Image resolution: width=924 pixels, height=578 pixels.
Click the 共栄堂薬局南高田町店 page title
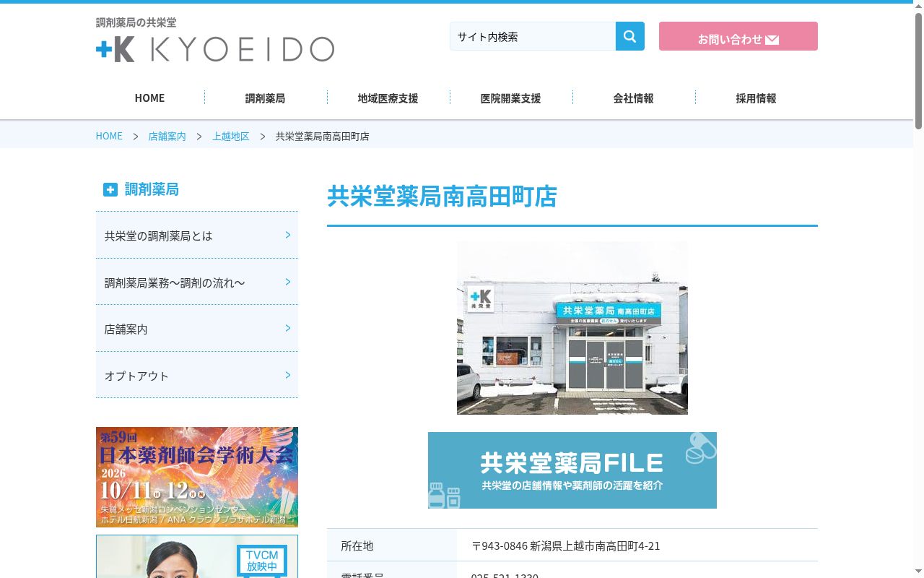click(443, 197)
